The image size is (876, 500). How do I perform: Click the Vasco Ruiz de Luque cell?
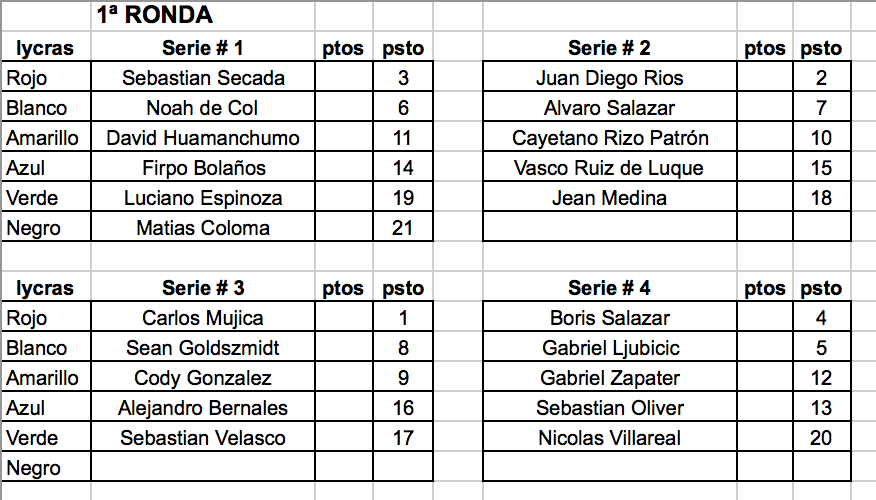[x=610, y=168]
